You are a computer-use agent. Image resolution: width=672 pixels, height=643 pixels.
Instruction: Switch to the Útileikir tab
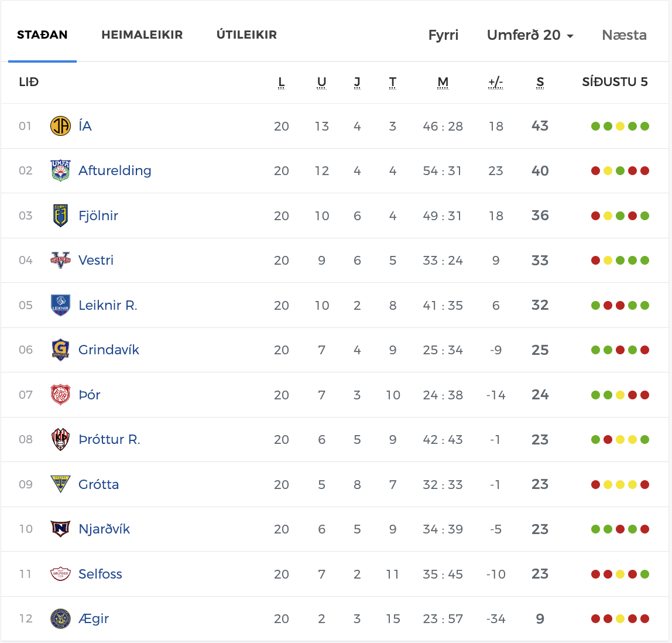[246, 35]
